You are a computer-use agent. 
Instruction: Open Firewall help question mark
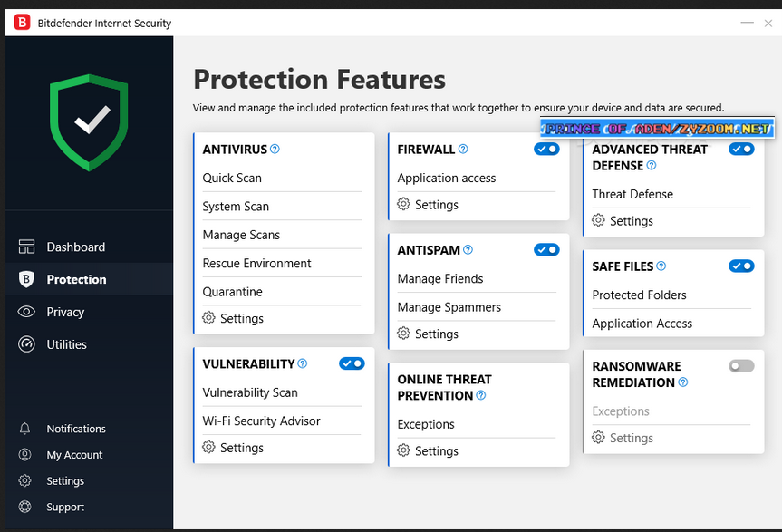(x=463, y=149)
